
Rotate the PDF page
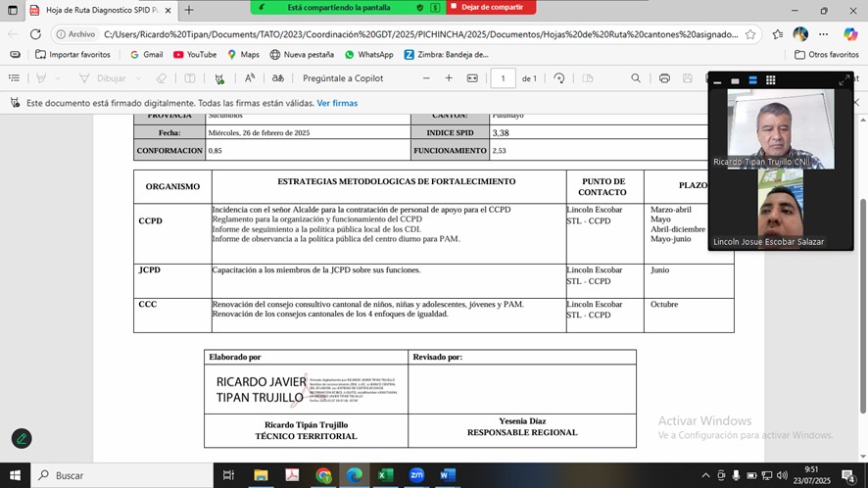click(x=559, y=78)
